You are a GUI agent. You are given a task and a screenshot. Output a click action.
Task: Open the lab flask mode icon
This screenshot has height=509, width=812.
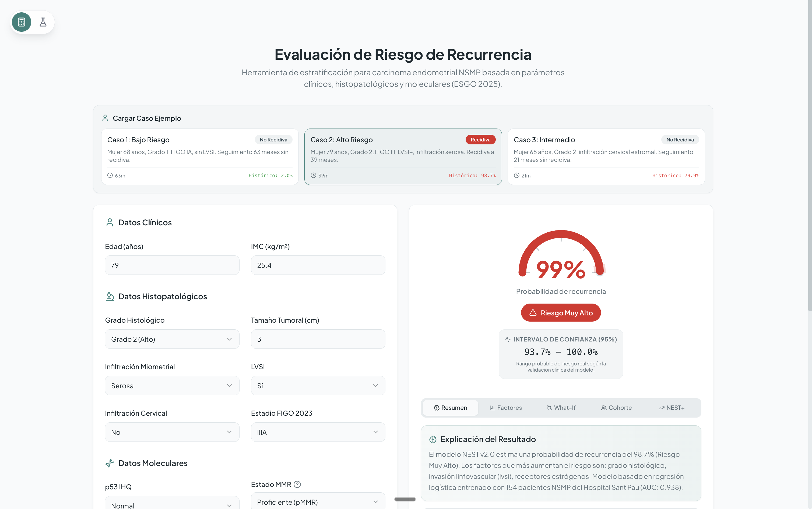pyautogui.click(x=43, y=22)
